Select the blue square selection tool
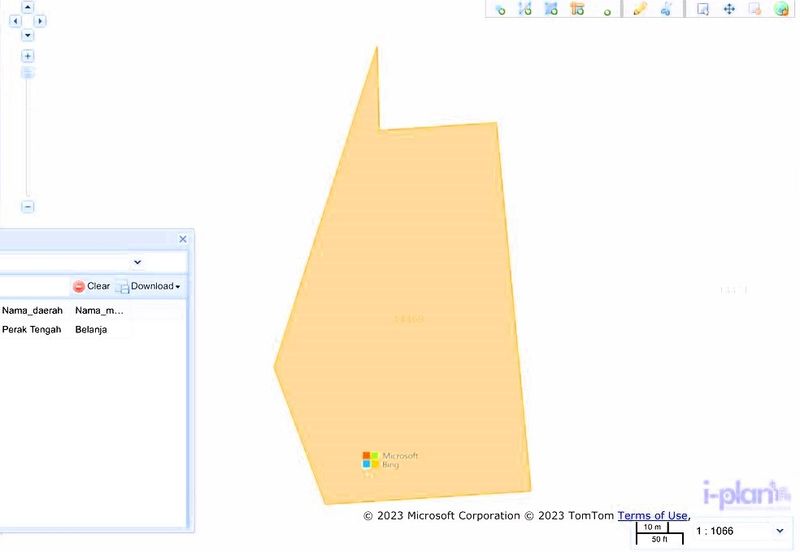The height and width of the screenshot is (552, 800). 703,9
